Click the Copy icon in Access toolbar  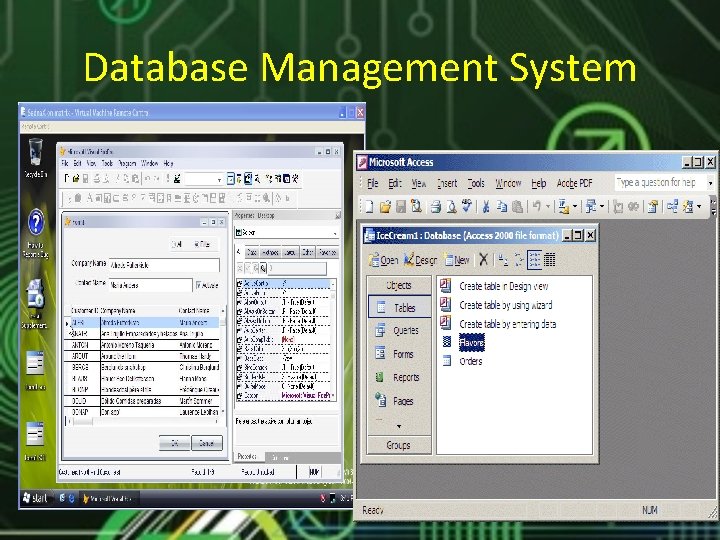click(x=501, y=207)
